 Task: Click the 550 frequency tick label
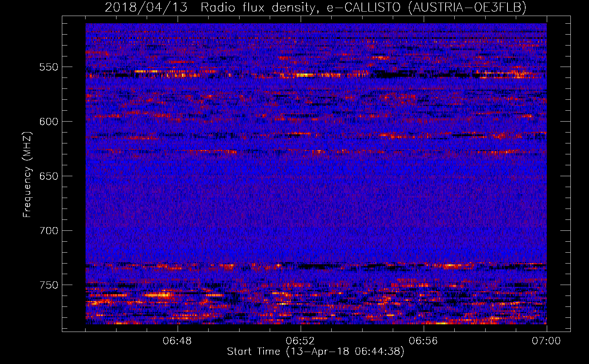pyautogui.click(x=49, y=67)
